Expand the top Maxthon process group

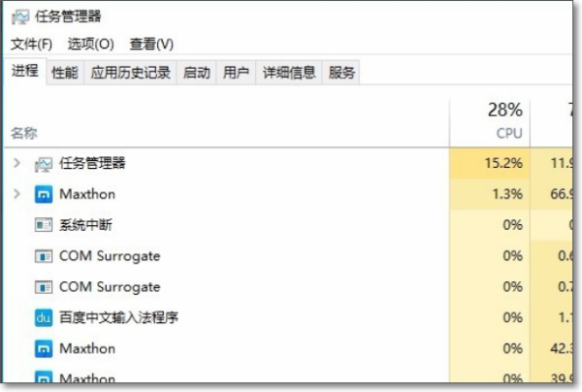(16, 195)
